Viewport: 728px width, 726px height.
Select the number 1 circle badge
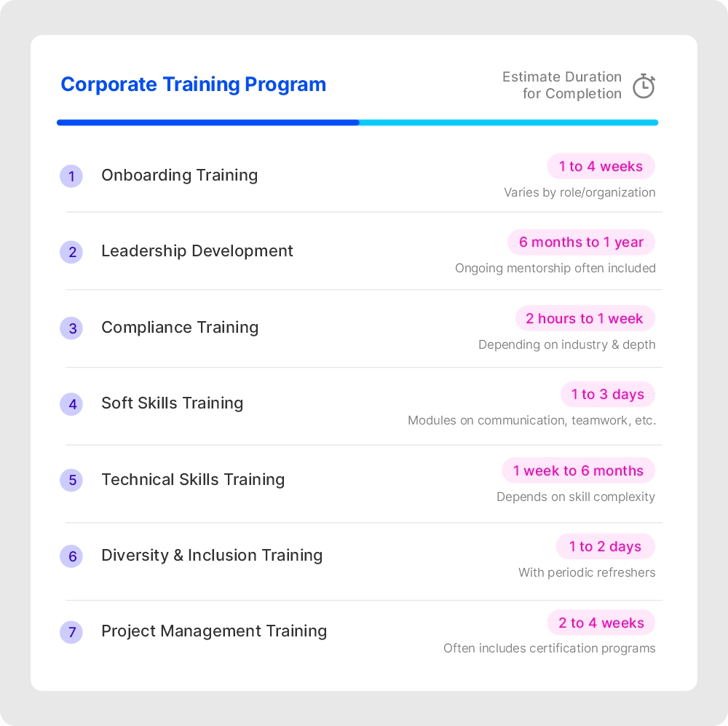71,176
